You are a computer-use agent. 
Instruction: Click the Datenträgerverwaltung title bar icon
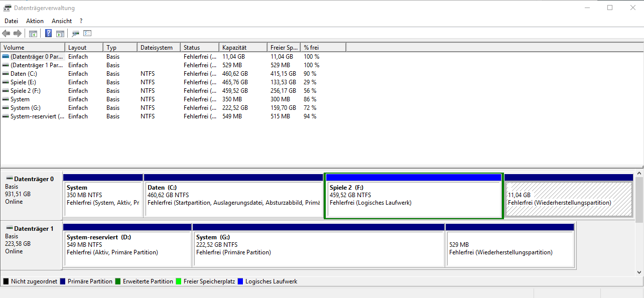[7, 8]
